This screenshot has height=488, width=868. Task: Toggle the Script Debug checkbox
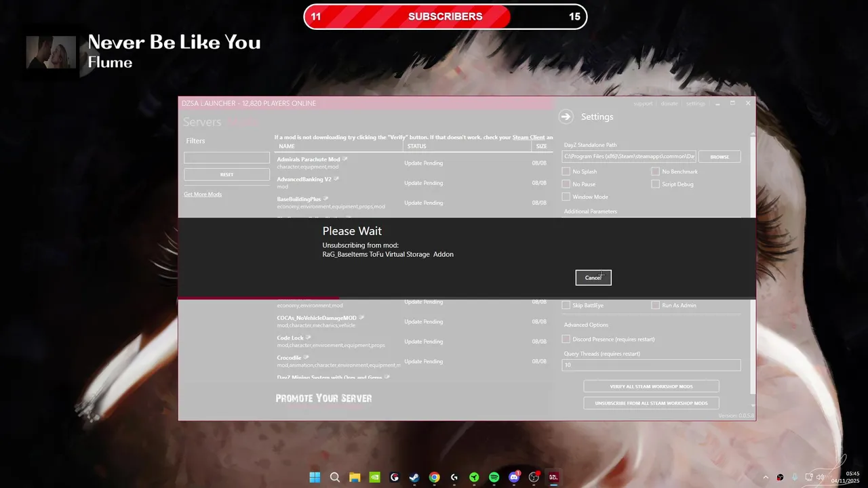656,184
